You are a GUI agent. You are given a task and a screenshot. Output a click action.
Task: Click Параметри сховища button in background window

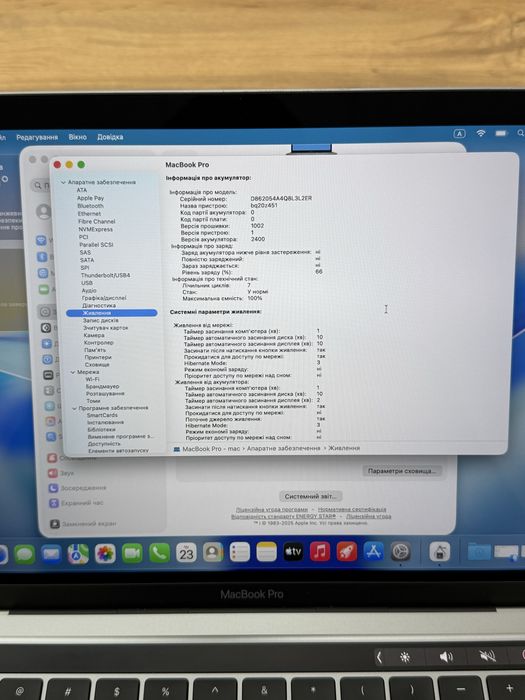click(x=402, y=471)
